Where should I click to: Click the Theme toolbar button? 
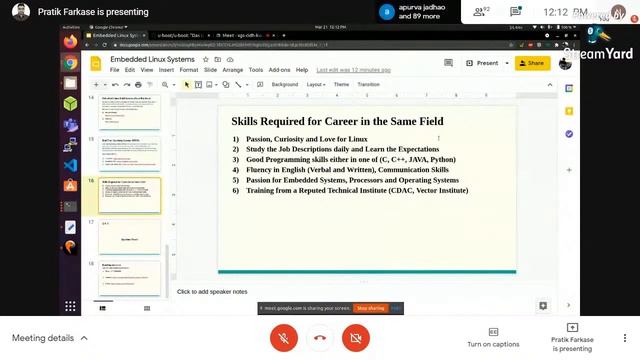click(x=341, y=84)
